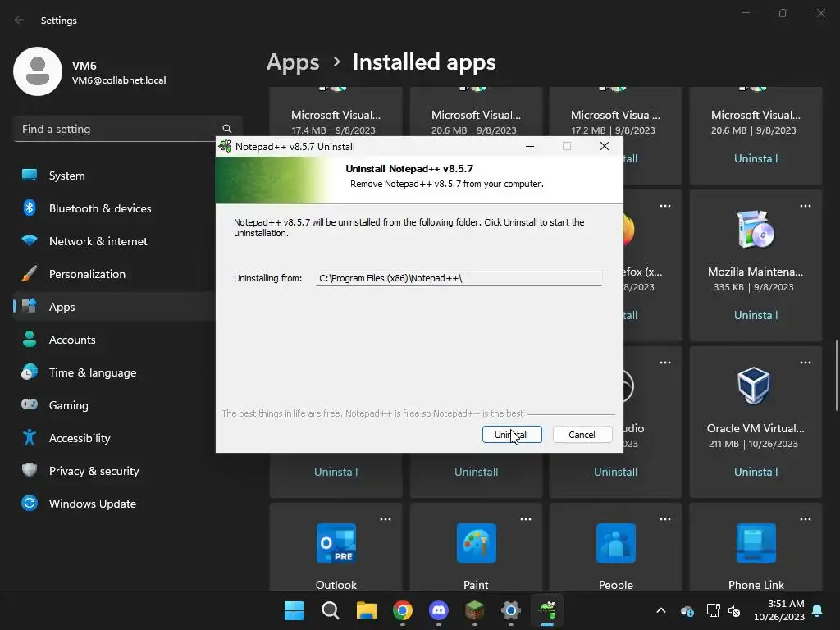The width and height of the screenshot is (840, 630).
Task: Open more options for Mozilla Maintenance card
Action: 806,206
